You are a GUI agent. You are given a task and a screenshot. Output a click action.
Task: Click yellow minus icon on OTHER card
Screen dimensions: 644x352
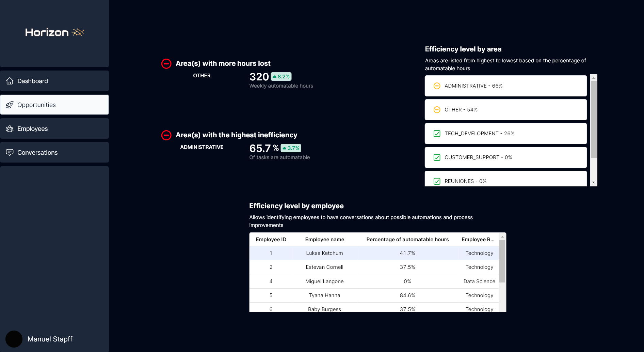437,110
